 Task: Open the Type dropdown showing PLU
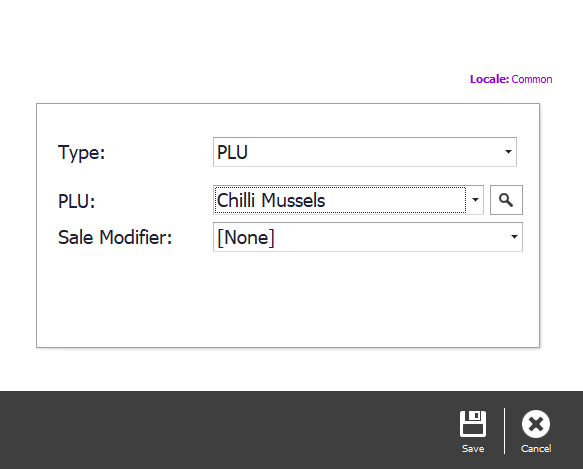coord(365,152)
